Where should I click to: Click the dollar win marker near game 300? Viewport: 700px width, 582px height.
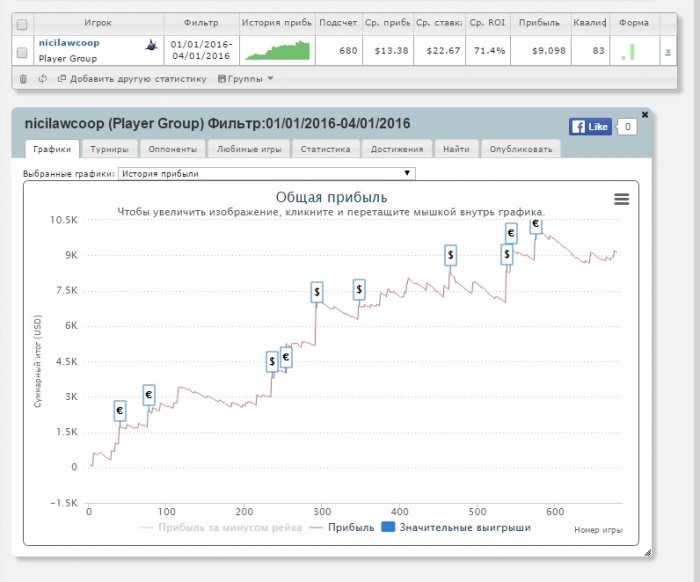(x=317, y=292)
